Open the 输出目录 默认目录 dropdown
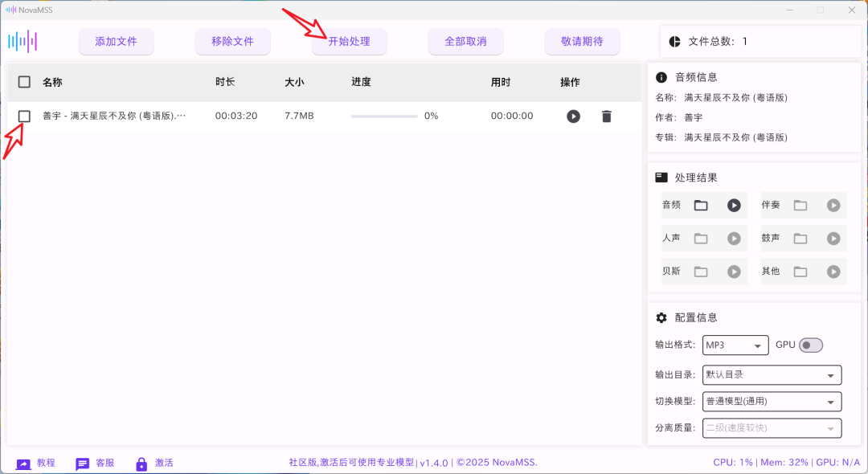The width and height of the screenshot is (868, 474). click(x=772, y=375)
